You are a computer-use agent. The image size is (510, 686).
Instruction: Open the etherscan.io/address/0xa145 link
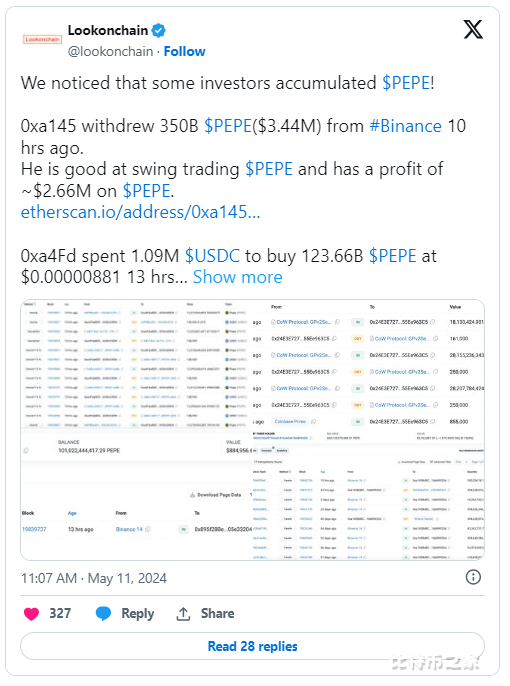(140, 212)
